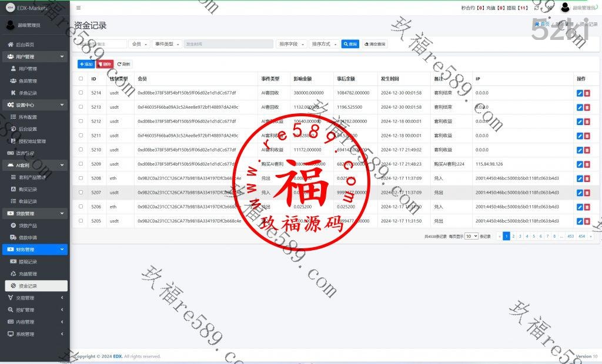Toggle the sidebar hamburger menu
602x364 pixels.
coord(79,8)
